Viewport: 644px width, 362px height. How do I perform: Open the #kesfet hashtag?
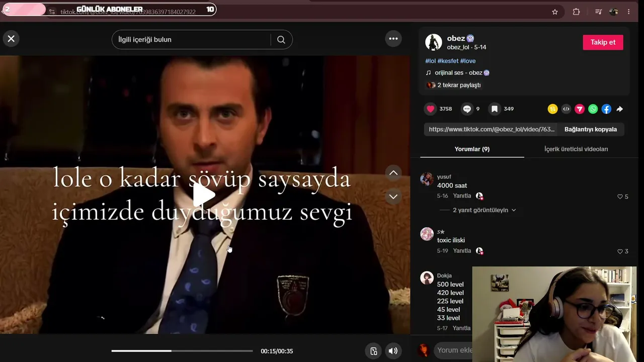coord(448,61)
